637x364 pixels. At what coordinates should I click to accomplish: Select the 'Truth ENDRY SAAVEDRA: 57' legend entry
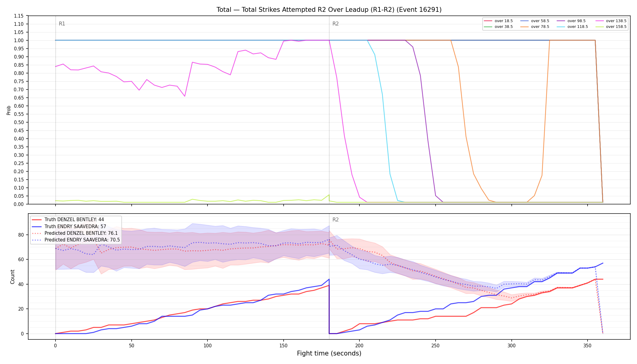coord(75,226)
